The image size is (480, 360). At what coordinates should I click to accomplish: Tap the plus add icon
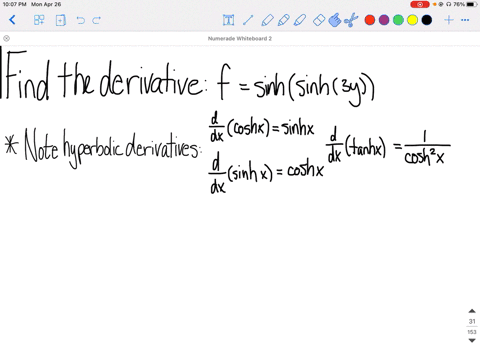pos(449,20)
